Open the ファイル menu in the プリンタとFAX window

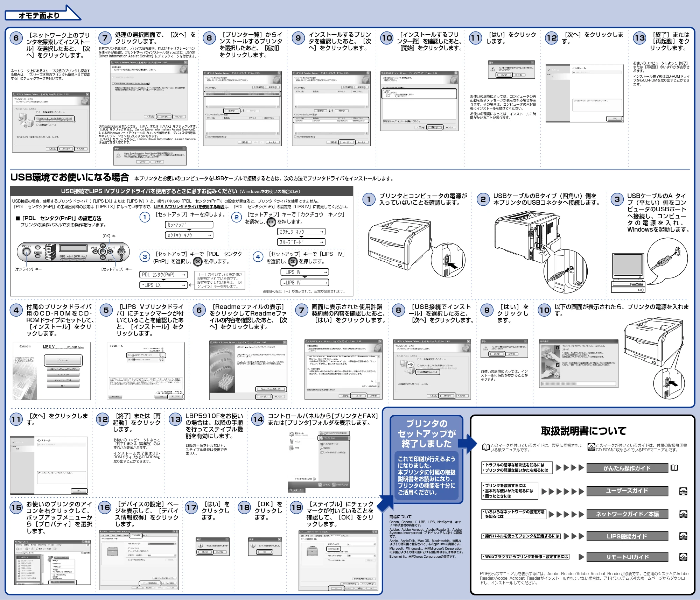pyautogui.click(x=19, y=545)
